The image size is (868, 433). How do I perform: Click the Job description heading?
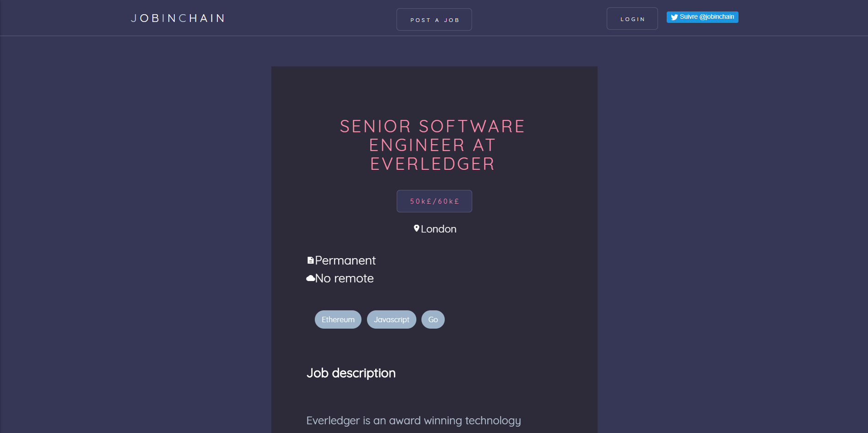(x=351, y=373)
